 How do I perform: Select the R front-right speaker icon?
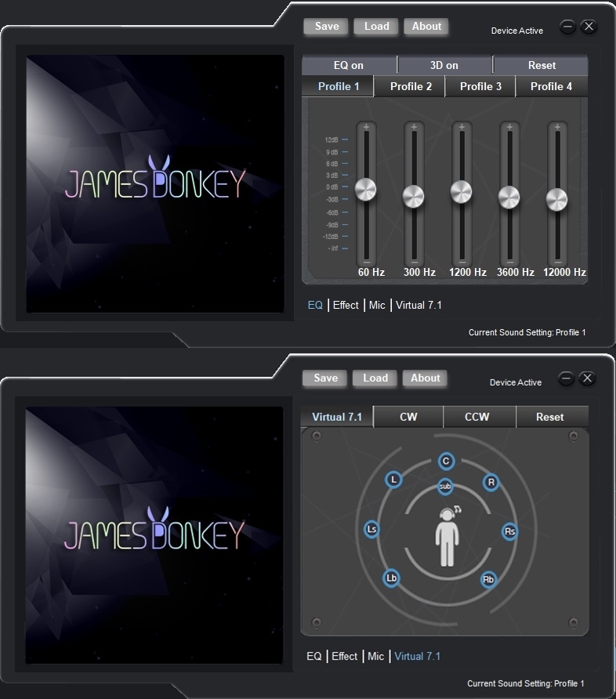(491, 483)
